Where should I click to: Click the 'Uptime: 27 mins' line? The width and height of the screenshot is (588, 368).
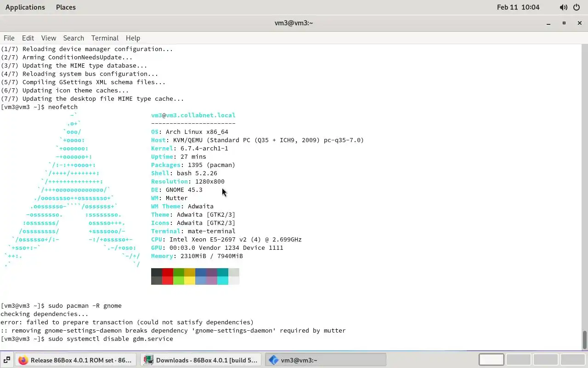point(179,157)
